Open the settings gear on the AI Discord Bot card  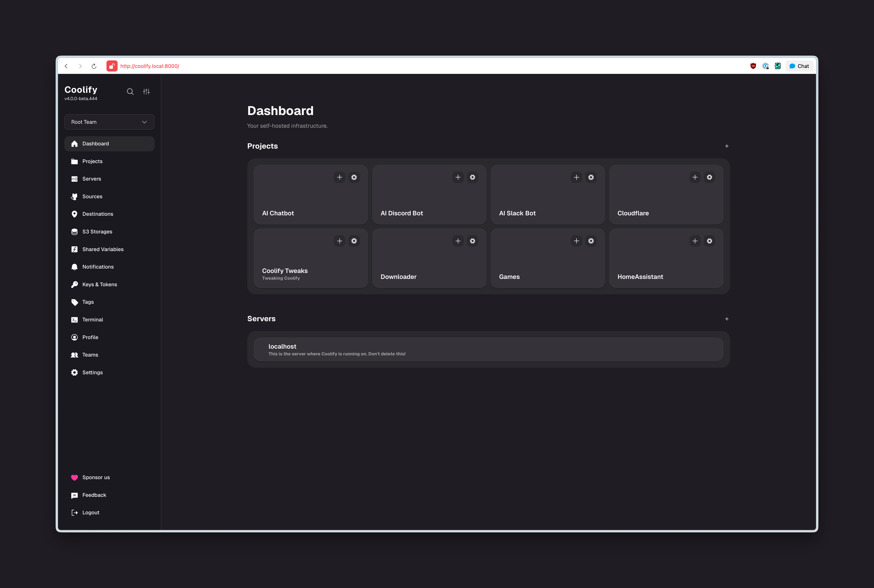point(472,177)
